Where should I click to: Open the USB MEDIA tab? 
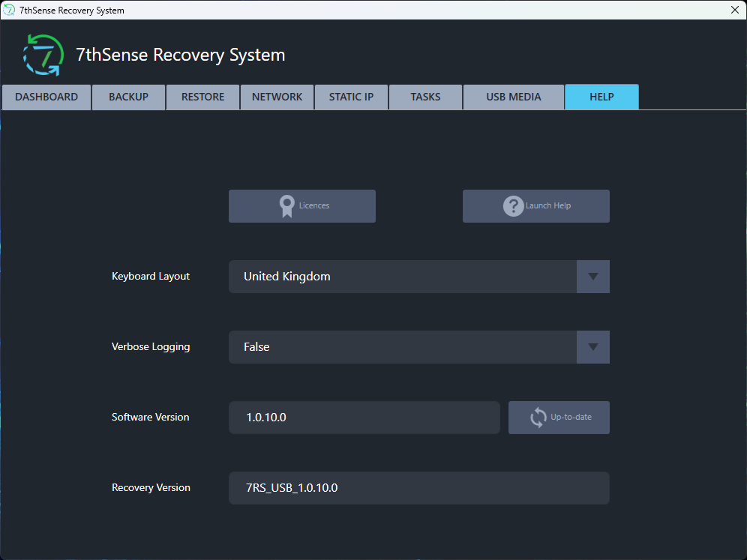tap(514, 97)
